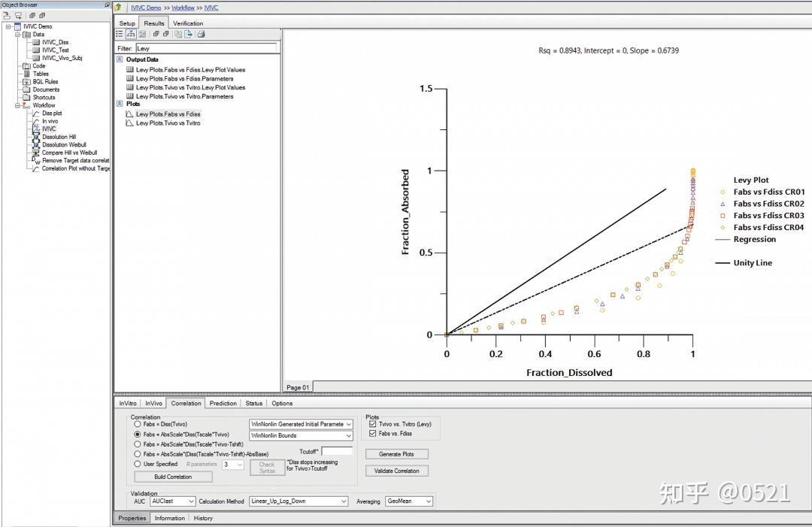This screenshot has width=812, height=527.
Task: Collapse the IVIVC Demo tree node
Action: pos(9,26)
